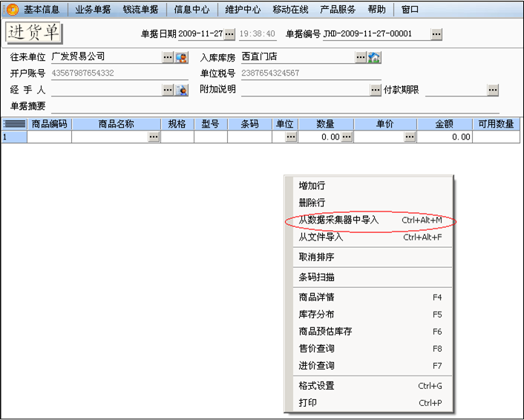Open the 付款期限 selection ellipsis button
Image resolution: width=524 pixels, height=420 pixels.
[x=492, y=90]
